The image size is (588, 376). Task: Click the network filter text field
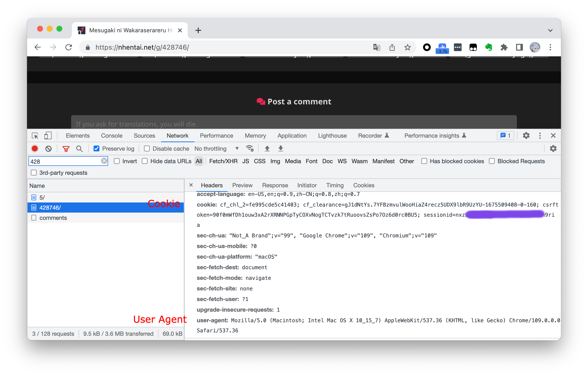pos(65,161)
